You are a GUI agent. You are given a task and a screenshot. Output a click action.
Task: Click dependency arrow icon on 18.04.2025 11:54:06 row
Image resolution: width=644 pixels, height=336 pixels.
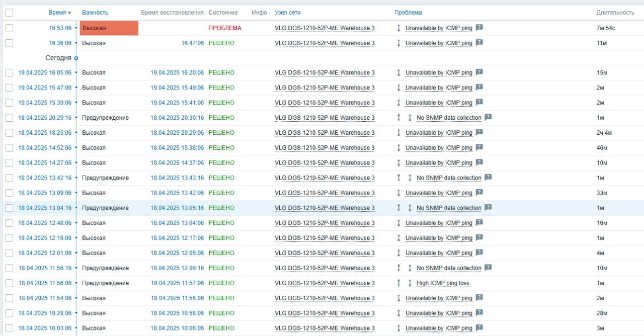pyautogui.click(x=398, y=298)
